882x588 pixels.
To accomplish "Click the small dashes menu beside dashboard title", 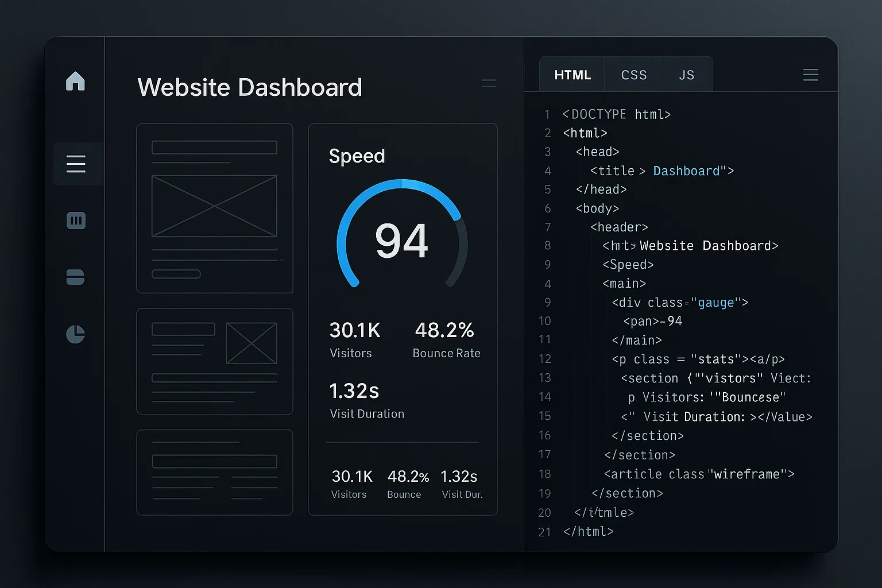I will point(489,83).
